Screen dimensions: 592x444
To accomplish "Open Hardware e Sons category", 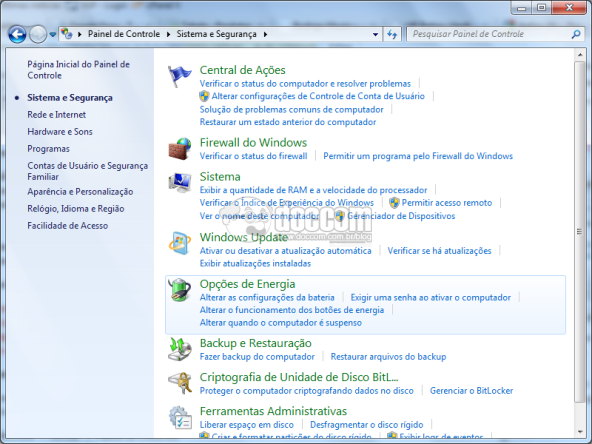I will click(60, 132).
